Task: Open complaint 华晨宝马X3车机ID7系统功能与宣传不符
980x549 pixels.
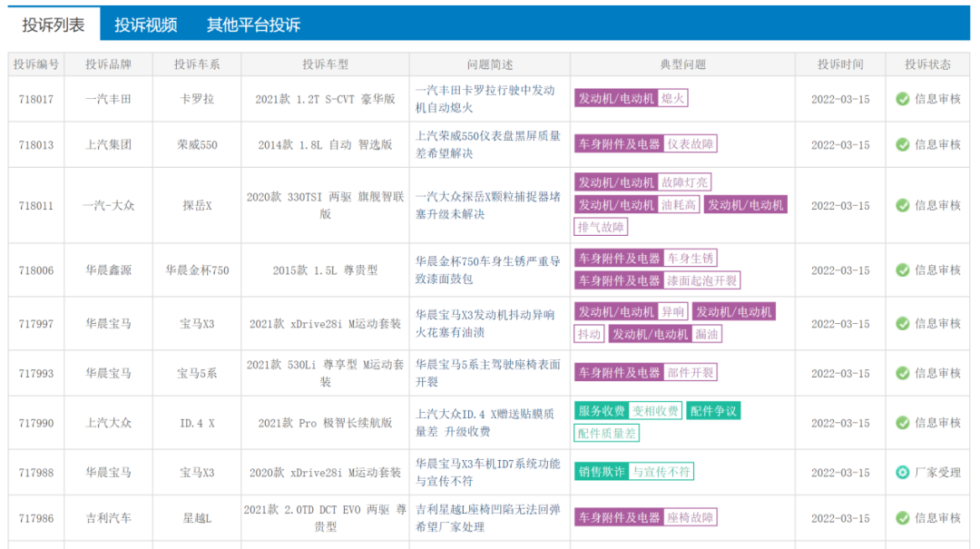Action: click(488, 472)
